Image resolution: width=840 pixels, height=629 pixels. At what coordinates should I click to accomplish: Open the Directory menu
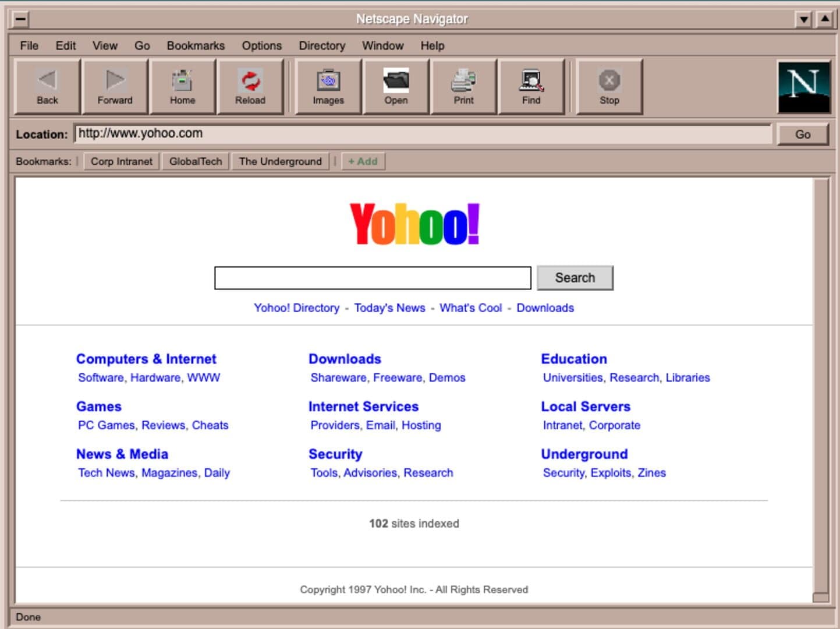click(x=322, y=45)
